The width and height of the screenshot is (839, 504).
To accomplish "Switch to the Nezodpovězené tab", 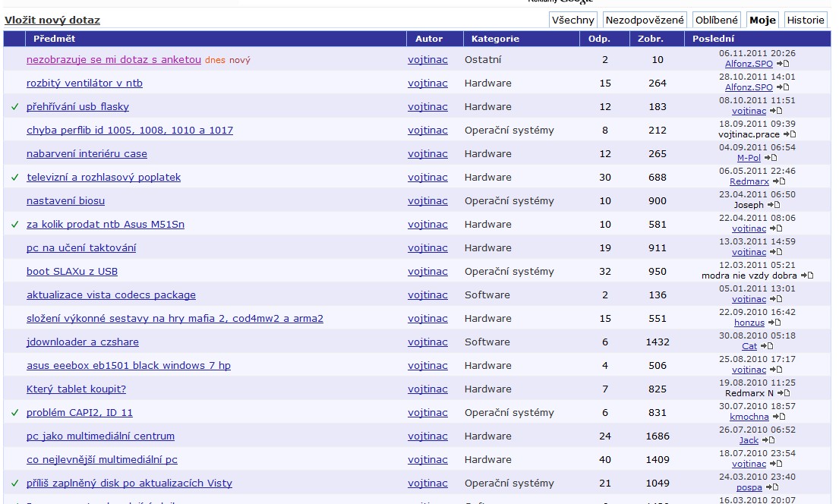I will (x=645, y=20).
